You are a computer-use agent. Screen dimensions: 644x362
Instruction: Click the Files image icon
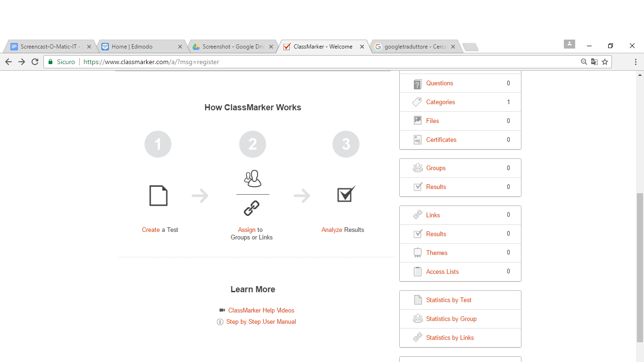pos(417,121)
